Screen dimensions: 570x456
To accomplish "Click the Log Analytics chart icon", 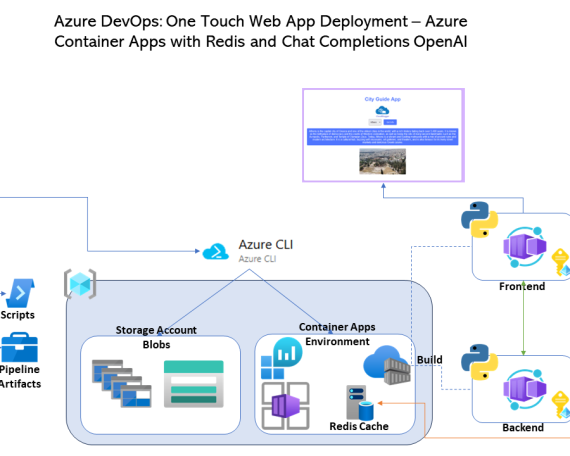I will coord(281,358).
